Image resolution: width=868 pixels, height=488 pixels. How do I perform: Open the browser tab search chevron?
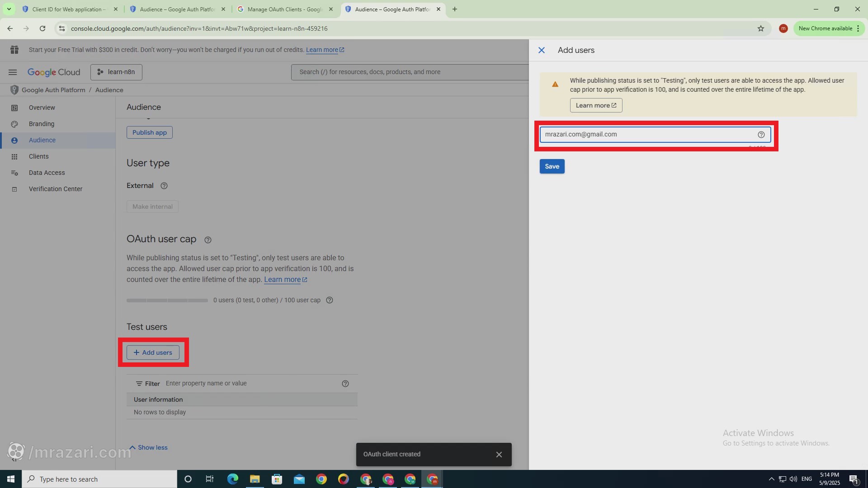click(x=9, y=9)
